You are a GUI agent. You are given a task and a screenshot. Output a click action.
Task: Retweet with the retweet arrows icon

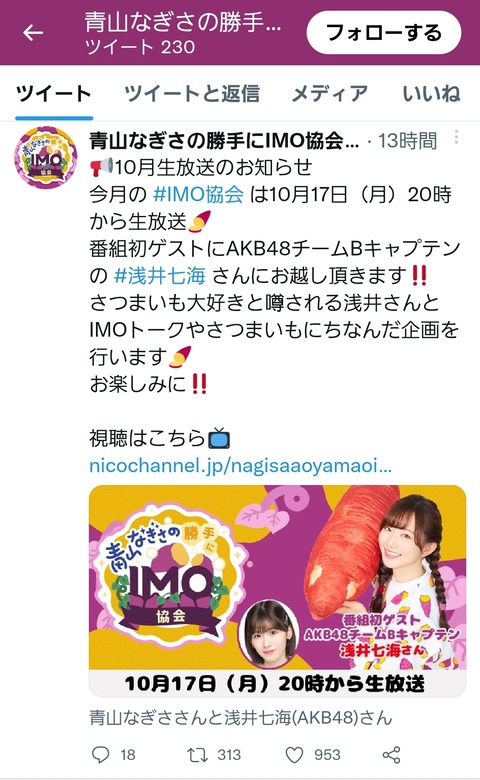pyautogui.click(x=197, y=755)
